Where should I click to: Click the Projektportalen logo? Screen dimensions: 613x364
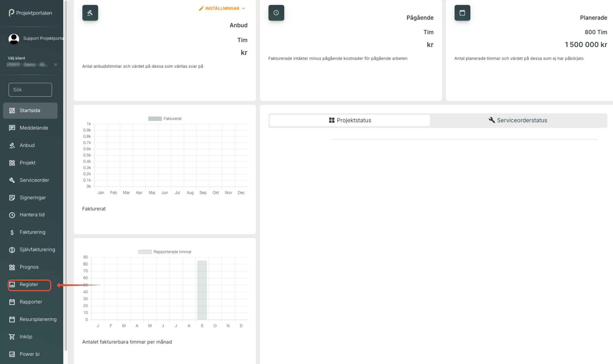[x=30, y=13]
